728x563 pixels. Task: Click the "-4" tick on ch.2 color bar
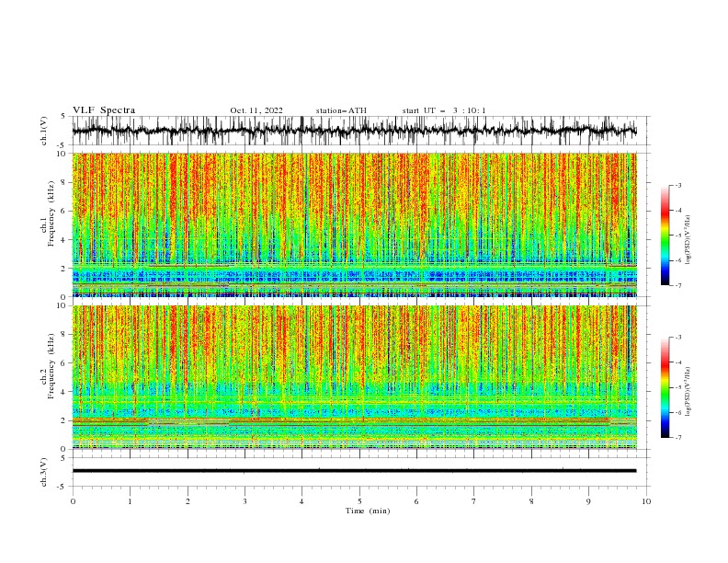[x=678, y=362]
